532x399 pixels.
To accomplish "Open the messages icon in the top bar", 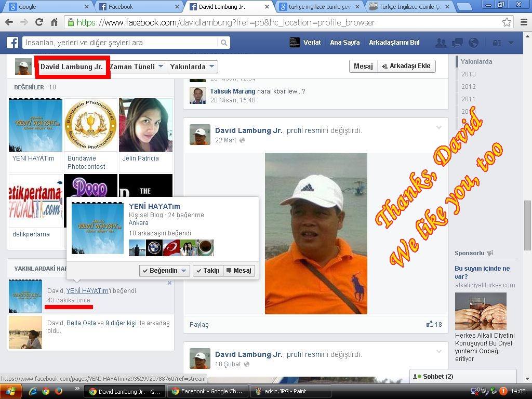I will pos(457,43).
